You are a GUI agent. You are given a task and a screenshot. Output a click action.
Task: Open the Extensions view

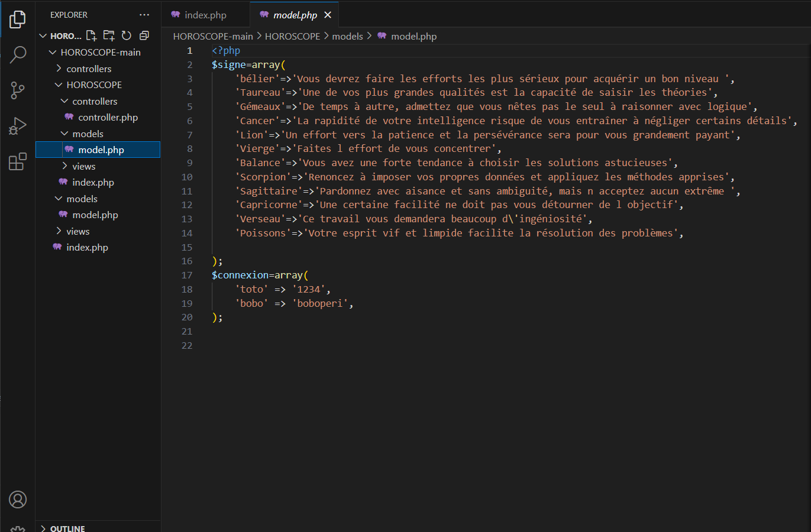click(x=18, y=161)
